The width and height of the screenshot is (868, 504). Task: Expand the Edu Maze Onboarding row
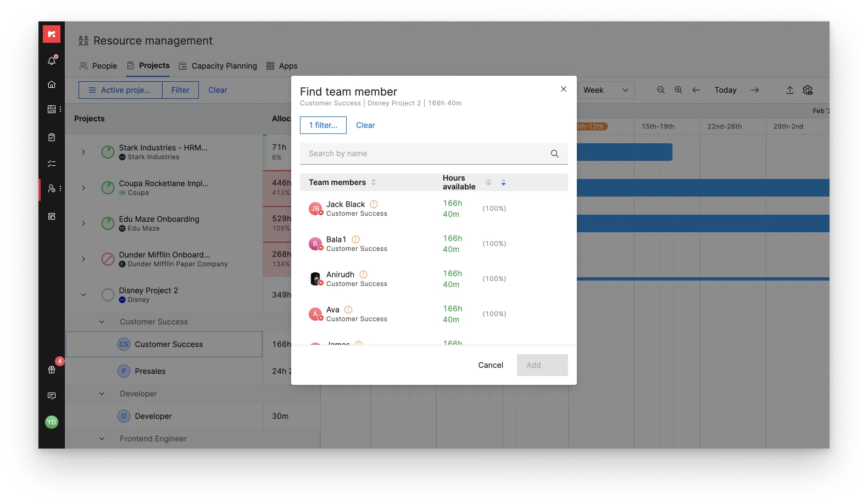[x=84, y=223]
